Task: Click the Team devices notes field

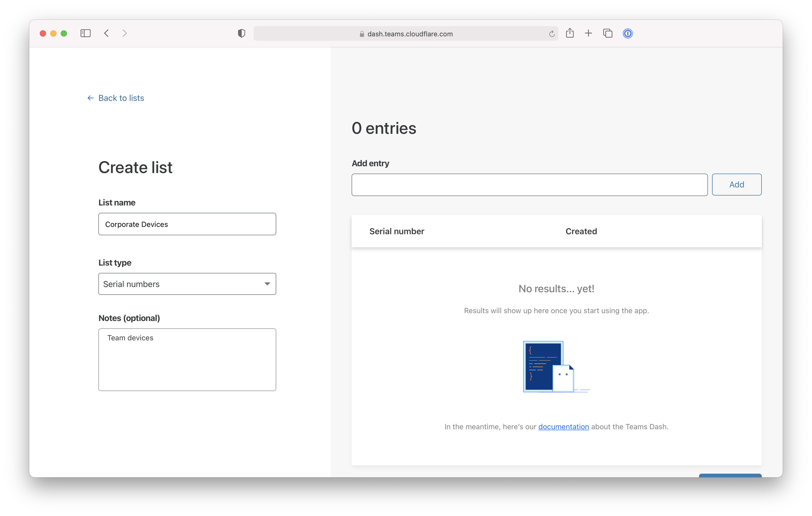Action: pyautogui.click(x=187, y=359)
